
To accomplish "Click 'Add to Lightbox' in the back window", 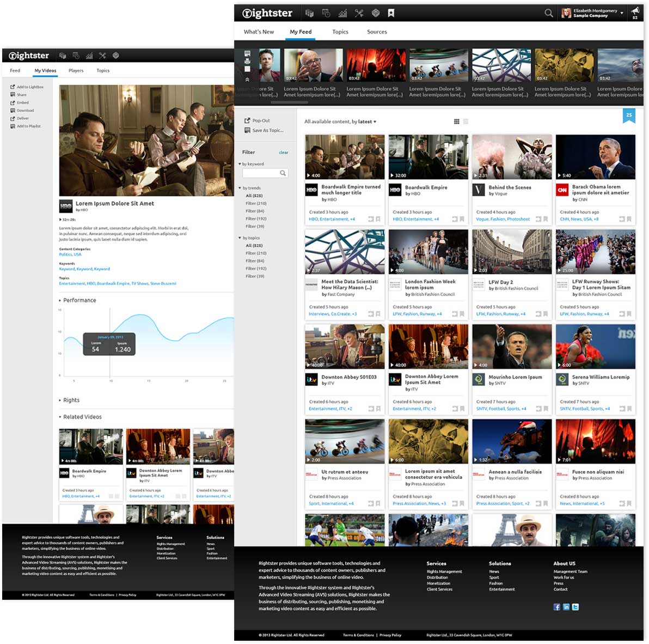I will coord(27,87).
